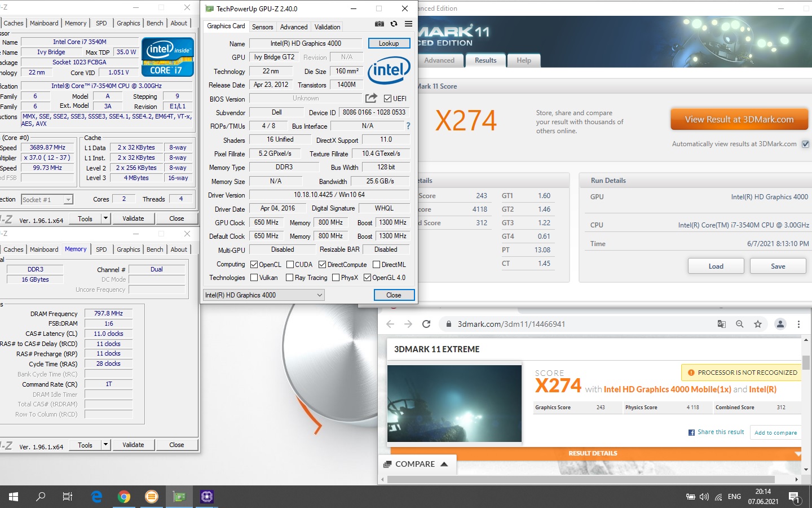Open the GPU-Z hamburger menu
Screen dimensions: 812x508
408,24
